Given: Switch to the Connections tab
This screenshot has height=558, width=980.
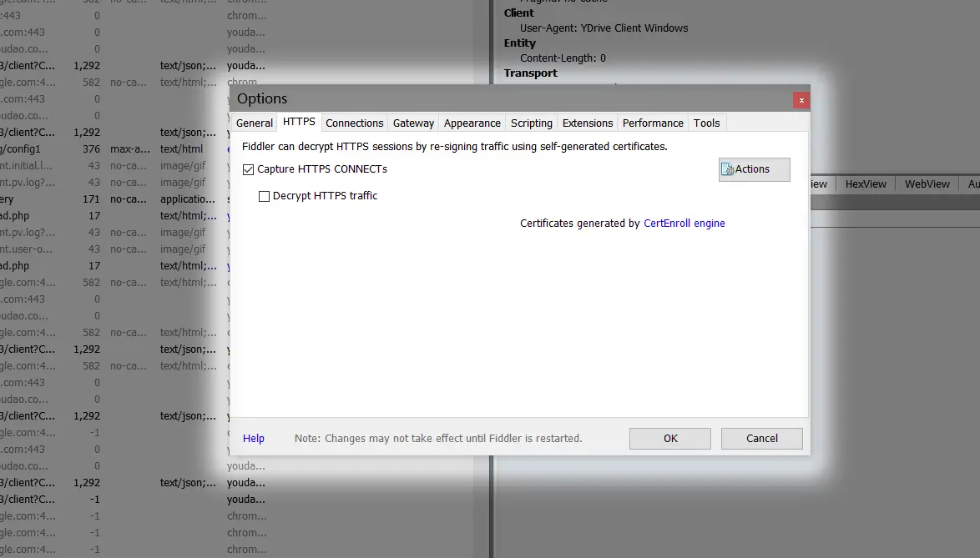Looking at the screenshot, I should pos(355,123).
